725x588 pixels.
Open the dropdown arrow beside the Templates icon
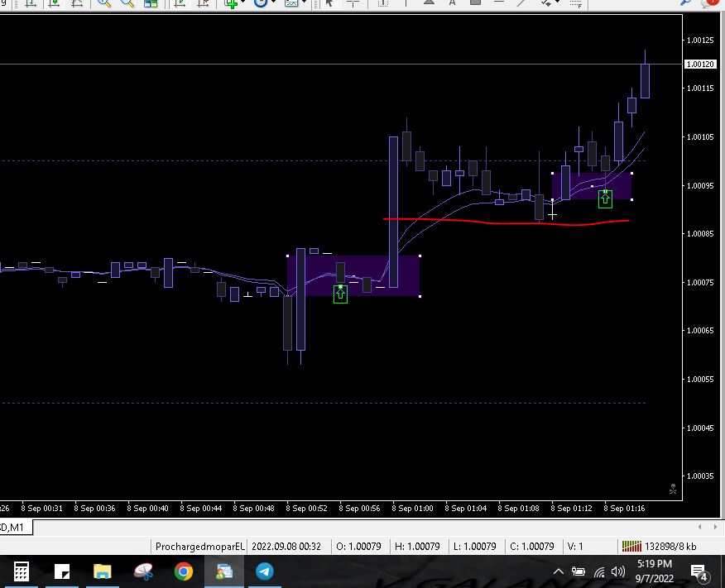coord(304,2)
